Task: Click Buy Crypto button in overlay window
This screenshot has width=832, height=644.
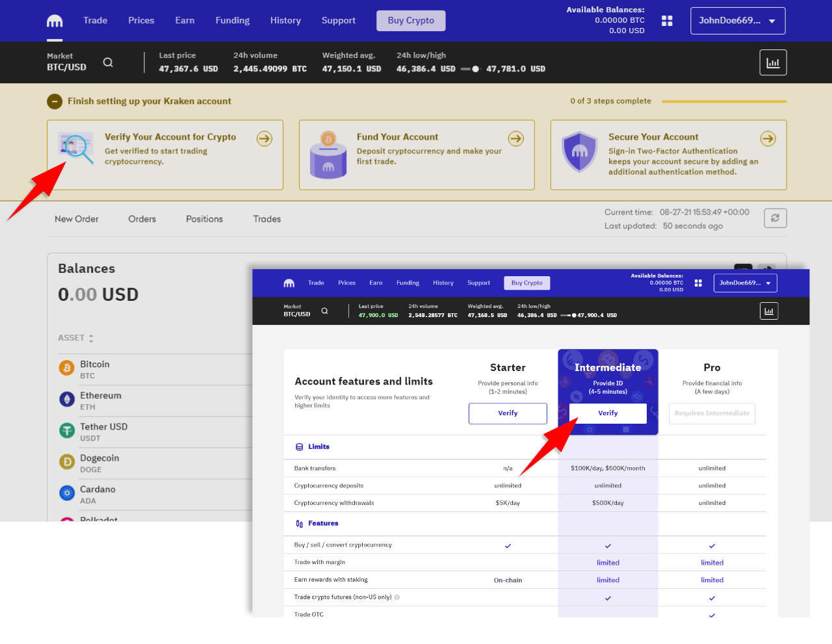Action: [527, 283]
